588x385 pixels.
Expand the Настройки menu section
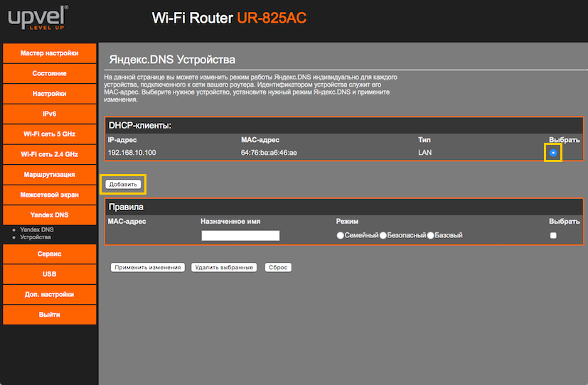click(50, 93)
